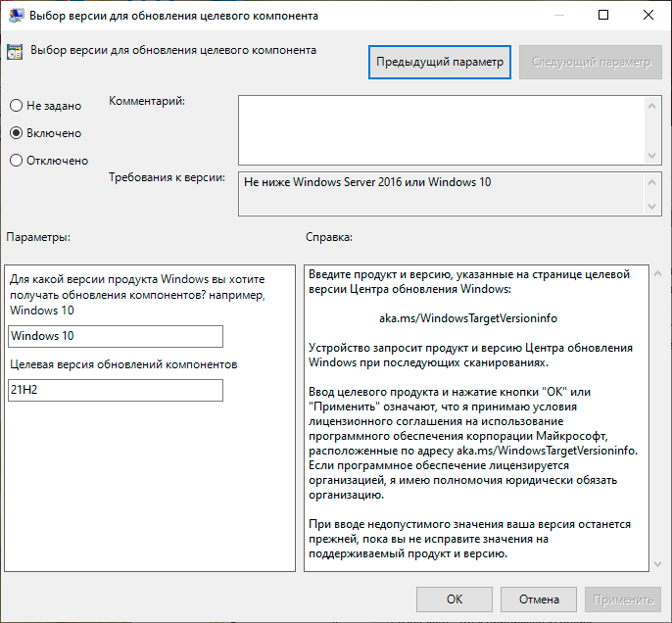Click the 'Справка:' section label

click(329, 237)
